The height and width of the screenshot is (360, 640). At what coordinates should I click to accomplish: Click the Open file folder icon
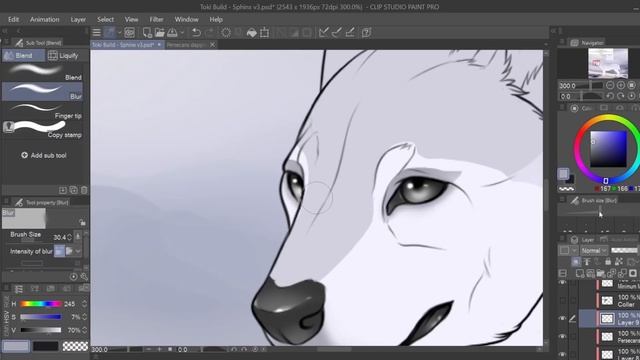coord(160,33)
